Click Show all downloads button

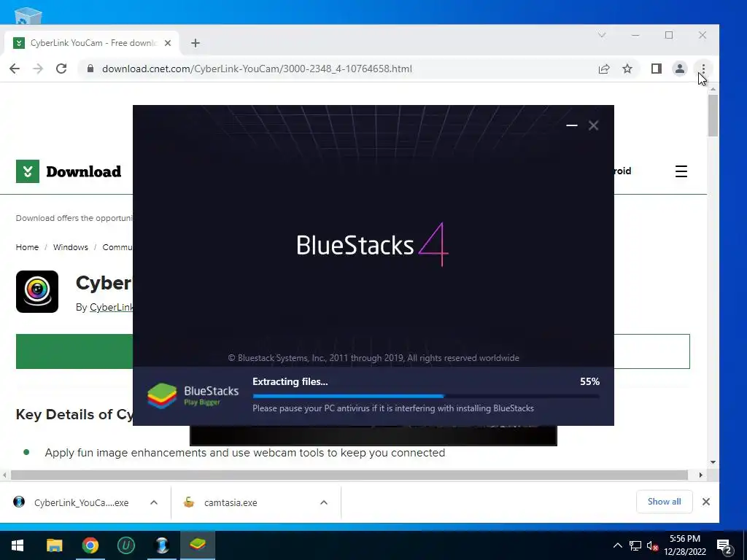[x=664, y=502]
